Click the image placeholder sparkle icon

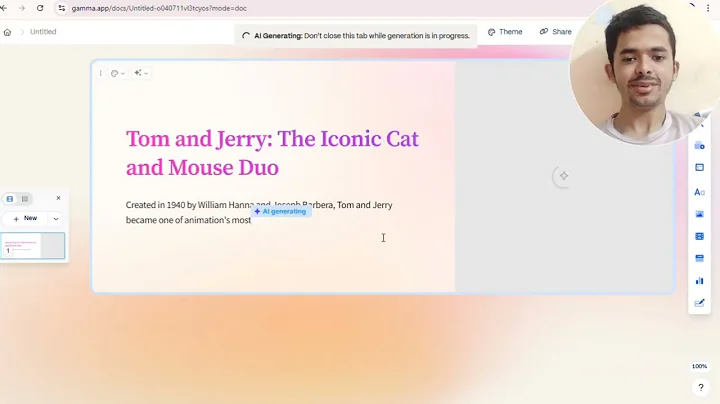[564, 176]
